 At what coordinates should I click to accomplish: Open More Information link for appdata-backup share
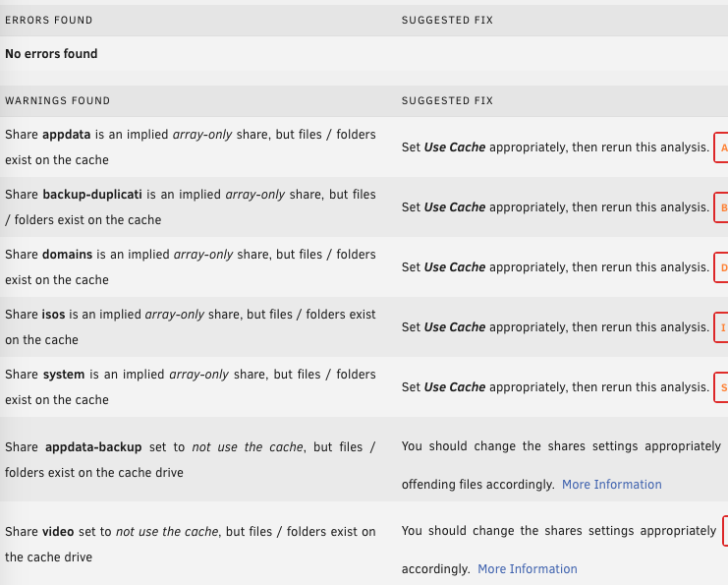click(611, 484)
